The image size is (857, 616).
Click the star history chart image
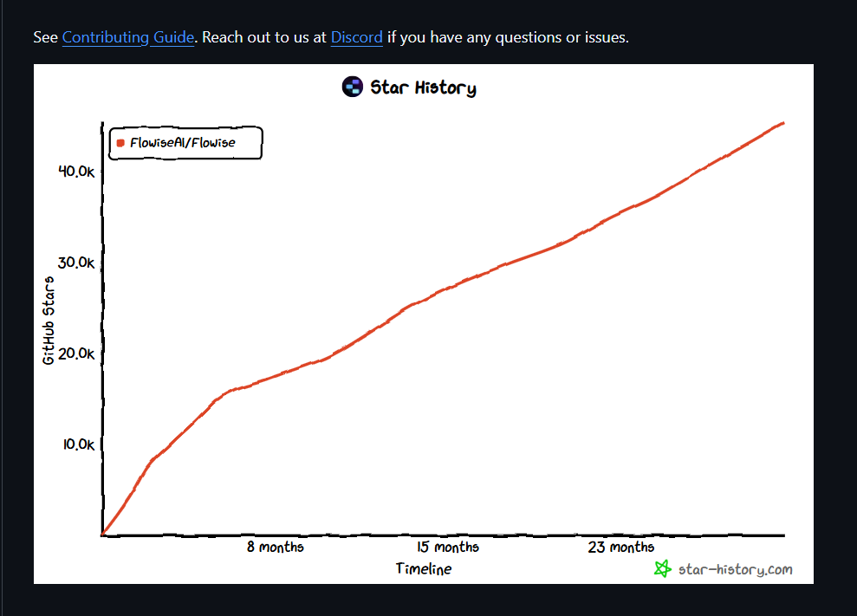coord(424,323)
